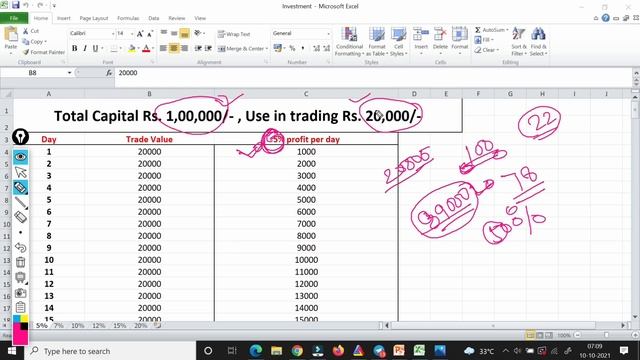Viewport: 640px width, 360px height.
Task: Toggle Bold formatting
Action: coord(74,48)
